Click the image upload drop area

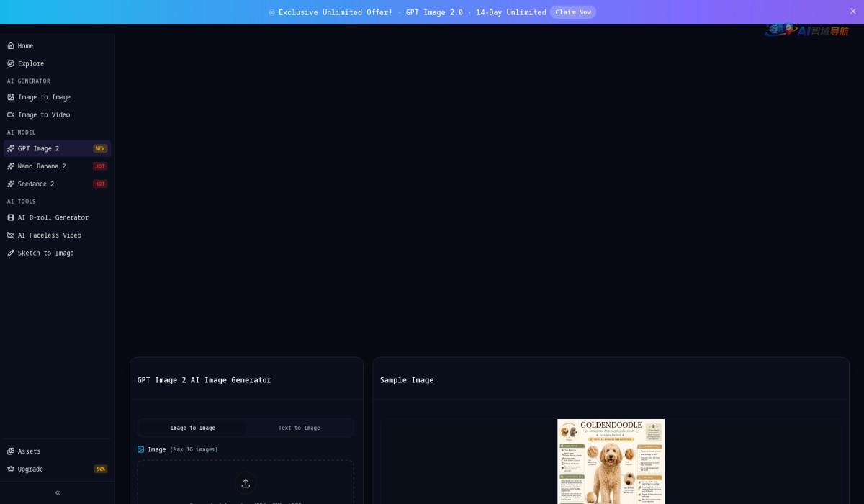pyautogui.click(x=246, y=482)
